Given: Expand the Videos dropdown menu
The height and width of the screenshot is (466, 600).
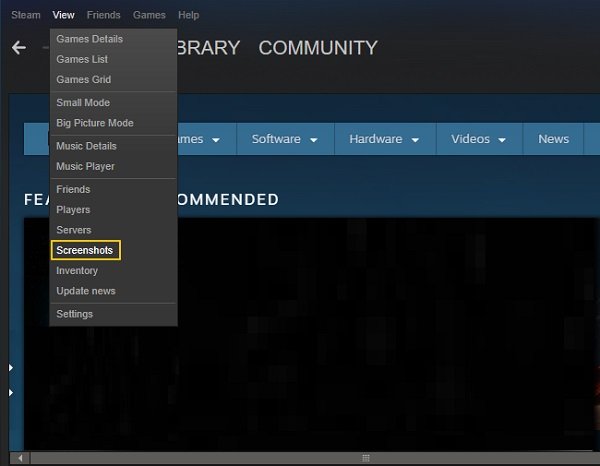Looking at the screenshot, I should coord(478,139).
